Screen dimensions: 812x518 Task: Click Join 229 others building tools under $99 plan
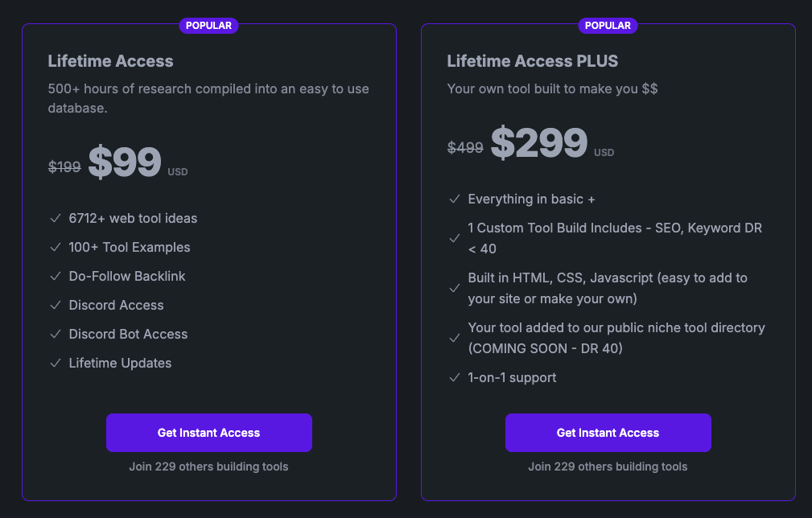[x=208, y=467]
